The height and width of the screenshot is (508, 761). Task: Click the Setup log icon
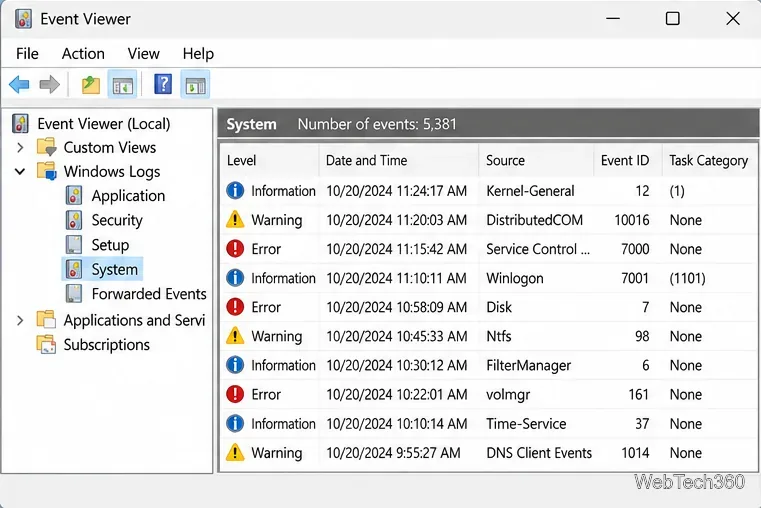(x=74, y=245)
